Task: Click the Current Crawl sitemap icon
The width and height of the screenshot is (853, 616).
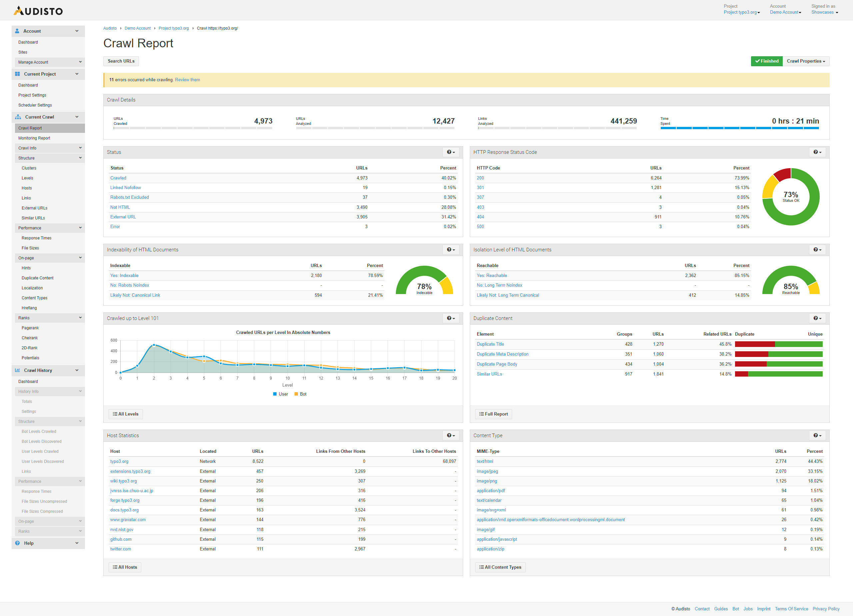Action: click(18, 117)
